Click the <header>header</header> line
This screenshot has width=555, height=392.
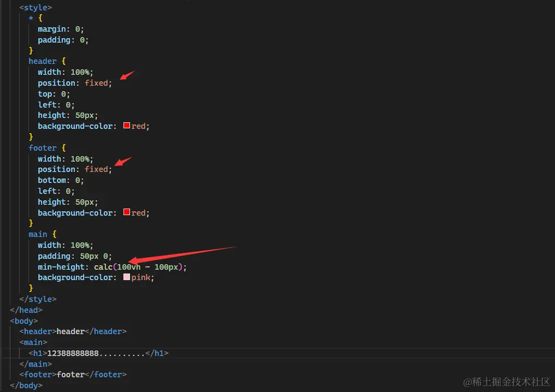pos(73,331)
